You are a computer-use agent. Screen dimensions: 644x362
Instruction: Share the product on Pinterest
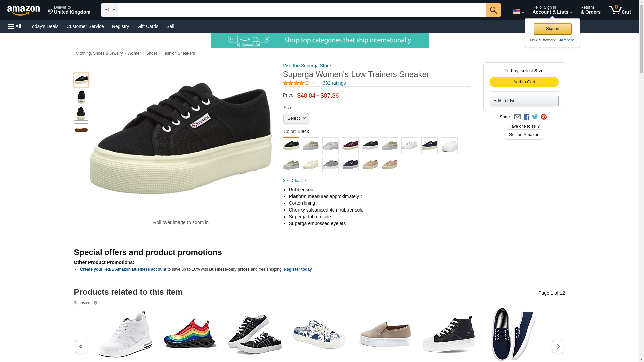click(x=544, y=117)
